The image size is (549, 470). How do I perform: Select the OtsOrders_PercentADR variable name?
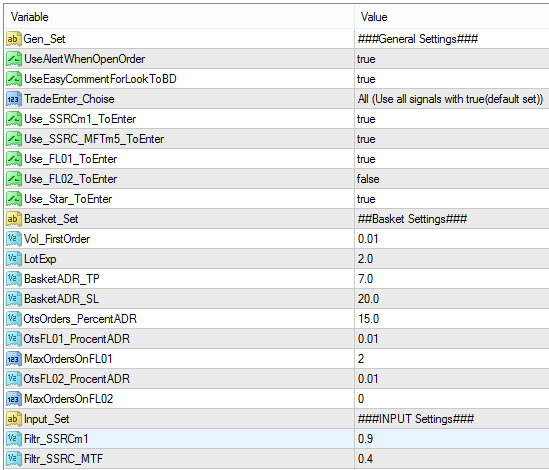tap(80, 319)
